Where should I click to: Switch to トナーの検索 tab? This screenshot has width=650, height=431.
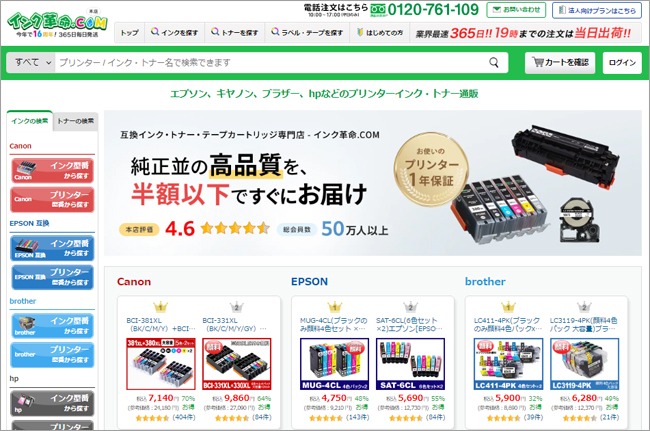pos(75,121)
